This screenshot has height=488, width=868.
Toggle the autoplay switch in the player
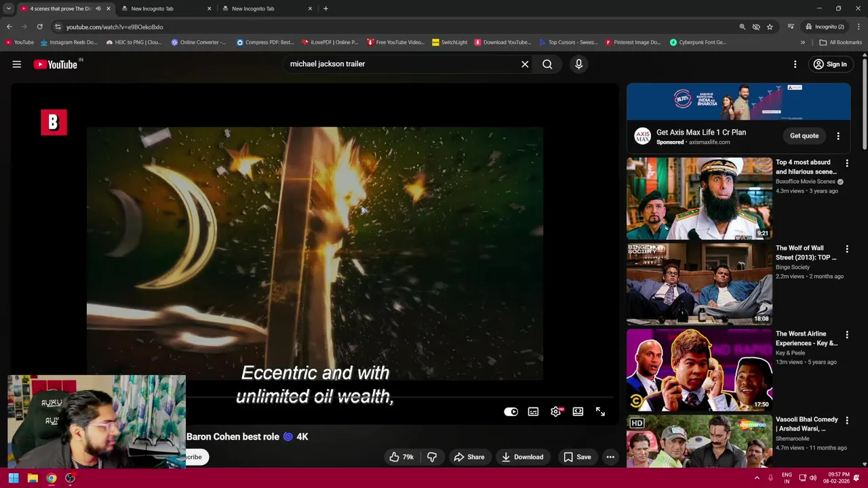coord(511,411)
